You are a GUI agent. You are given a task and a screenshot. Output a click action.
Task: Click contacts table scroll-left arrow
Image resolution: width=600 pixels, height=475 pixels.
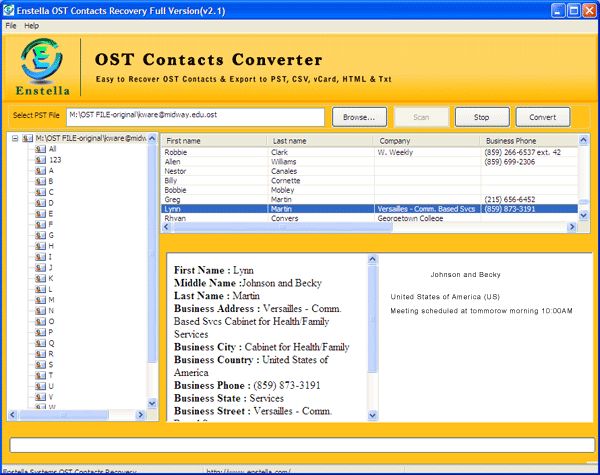166,227
